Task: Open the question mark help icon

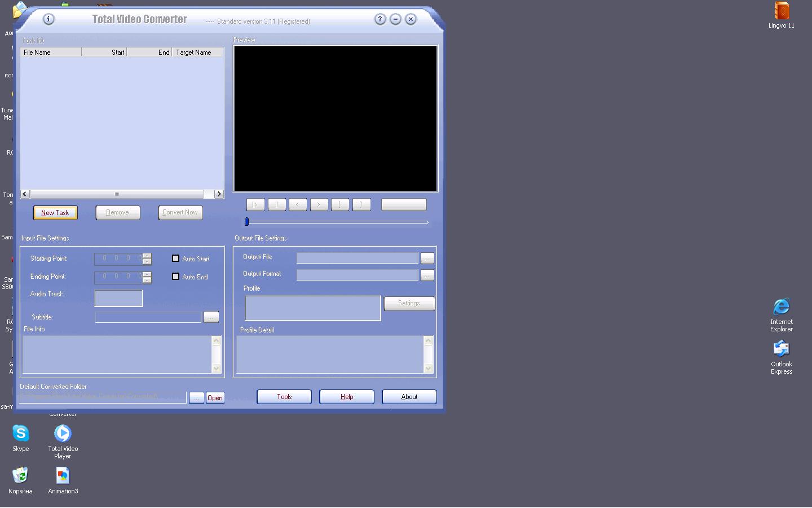Action: coord(380,19)
